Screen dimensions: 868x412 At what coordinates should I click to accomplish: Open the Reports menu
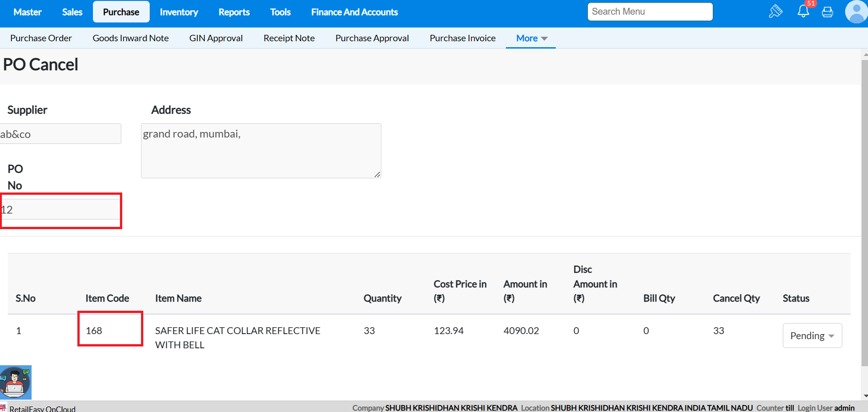coord(234,12)
